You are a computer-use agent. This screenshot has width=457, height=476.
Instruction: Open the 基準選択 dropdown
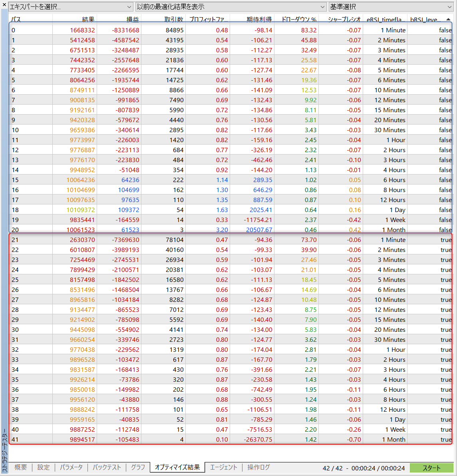391,6
